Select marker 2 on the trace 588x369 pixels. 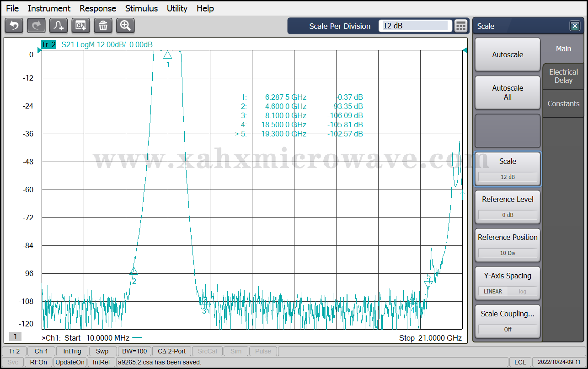(x=134, y=271)
